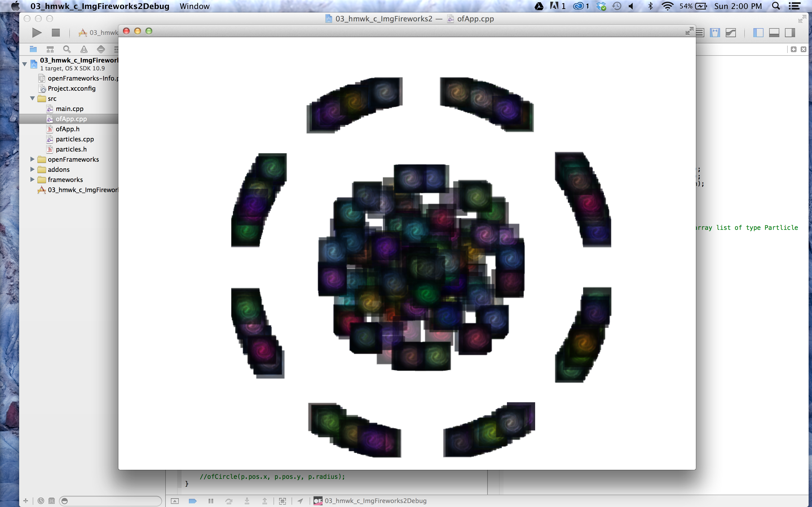Toggle the right Utilities panel

790,33
